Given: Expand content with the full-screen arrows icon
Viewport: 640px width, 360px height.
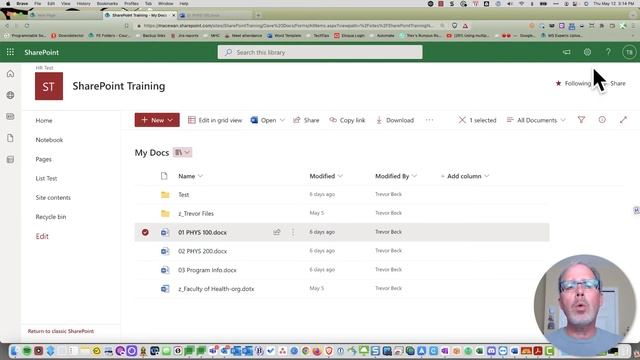Looking at the screenshot, I should [x=623, y=120].
